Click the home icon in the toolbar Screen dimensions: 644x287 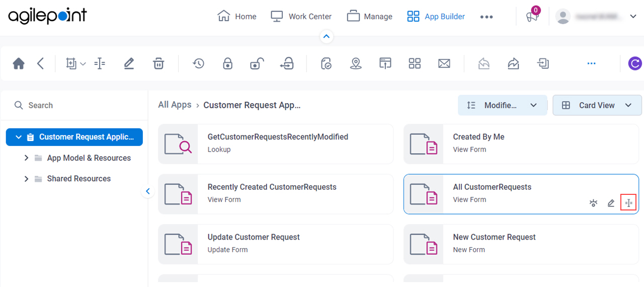[x=19, y=63]
